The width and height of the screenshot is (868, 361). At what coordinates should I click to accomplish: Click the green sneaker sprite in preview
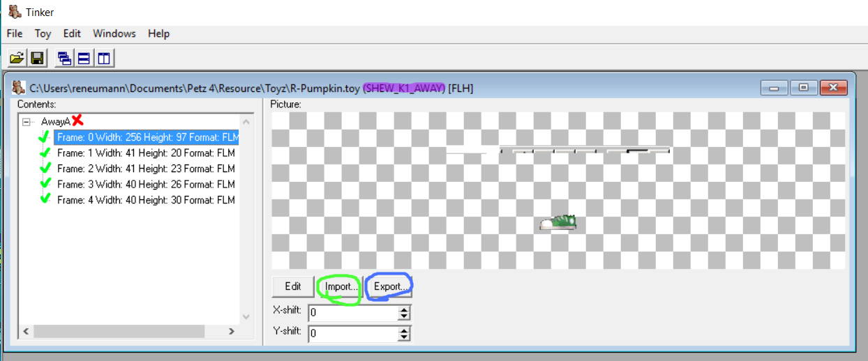click(x=558, y=223)
